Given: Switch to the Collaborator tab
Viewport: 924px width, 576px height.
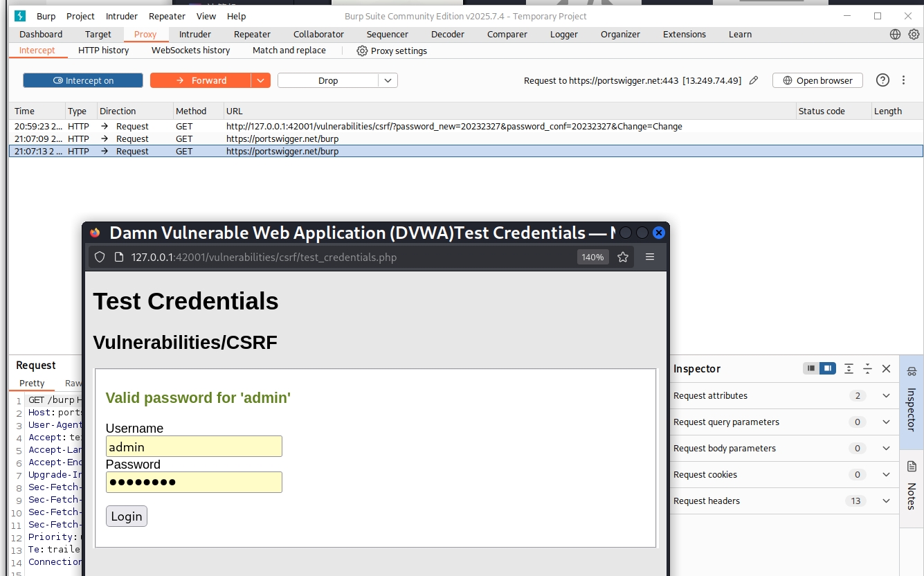Looking at the screenshot, I should 318,34.
